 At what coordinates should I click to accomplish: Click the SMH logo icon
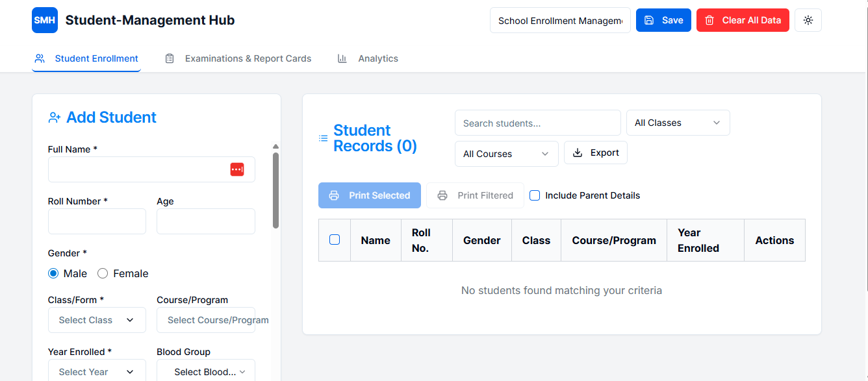click(45, 20)
